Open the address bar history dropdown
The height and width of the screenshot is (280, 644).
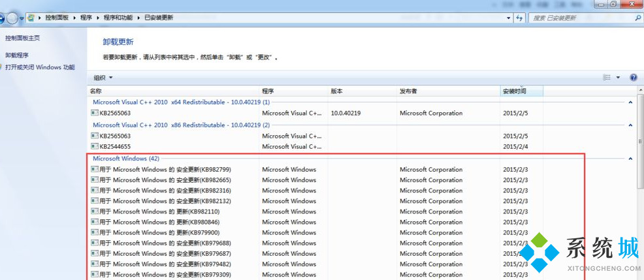[x=508, y=18]
